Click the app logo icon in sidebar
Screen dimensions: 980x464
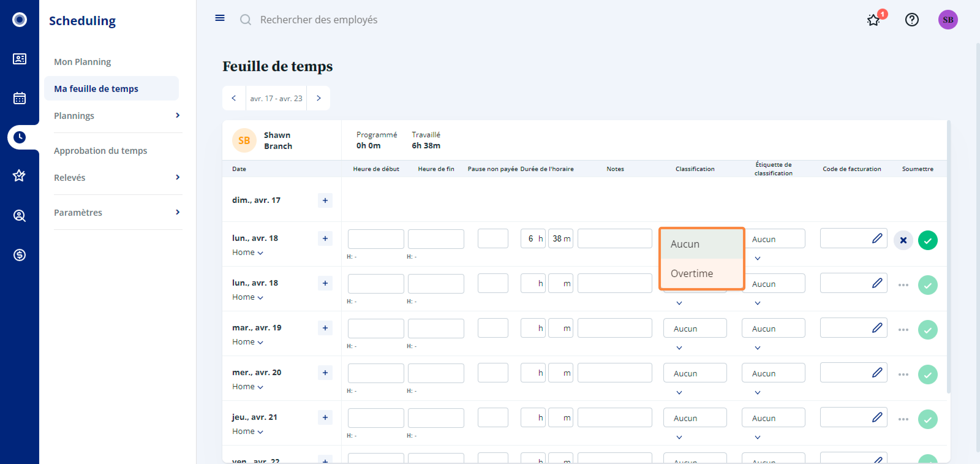(19, 19)
